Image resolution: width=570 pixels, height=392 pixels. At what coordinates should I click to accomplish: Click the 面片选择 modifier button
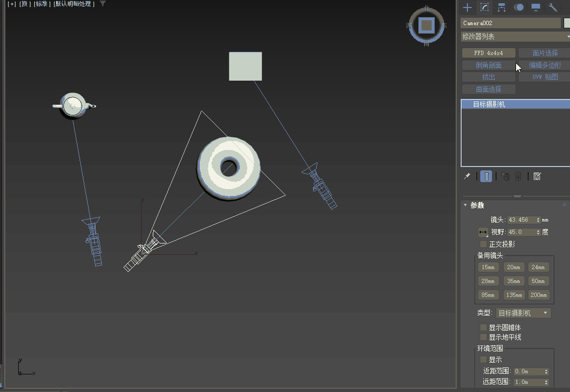coord(544,53)
